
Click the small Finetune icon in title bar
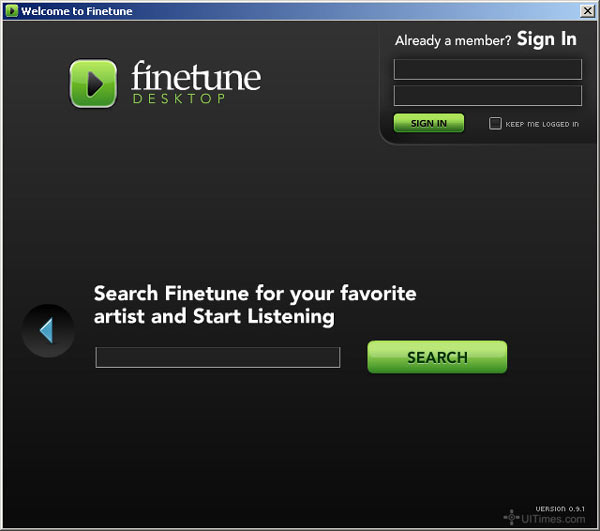pos(12,11)
